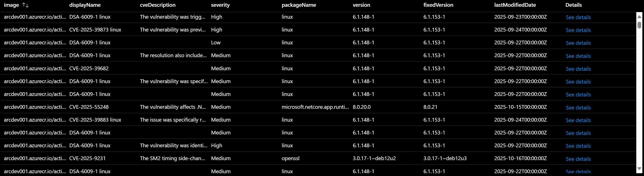Click the sort arrows icon on image column
This screenshot has width=644, height=176.
pos(26,5)
